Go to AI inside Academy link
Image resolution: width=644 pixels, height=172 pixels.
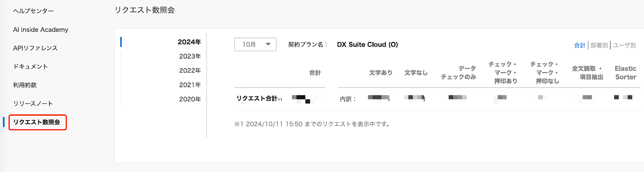point(41,29)
